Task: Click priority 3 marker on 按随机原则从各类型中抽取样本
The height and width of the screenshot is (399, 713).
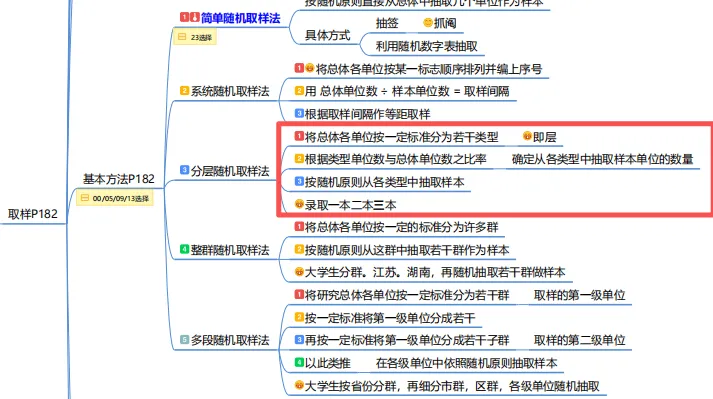Action: 299,182
